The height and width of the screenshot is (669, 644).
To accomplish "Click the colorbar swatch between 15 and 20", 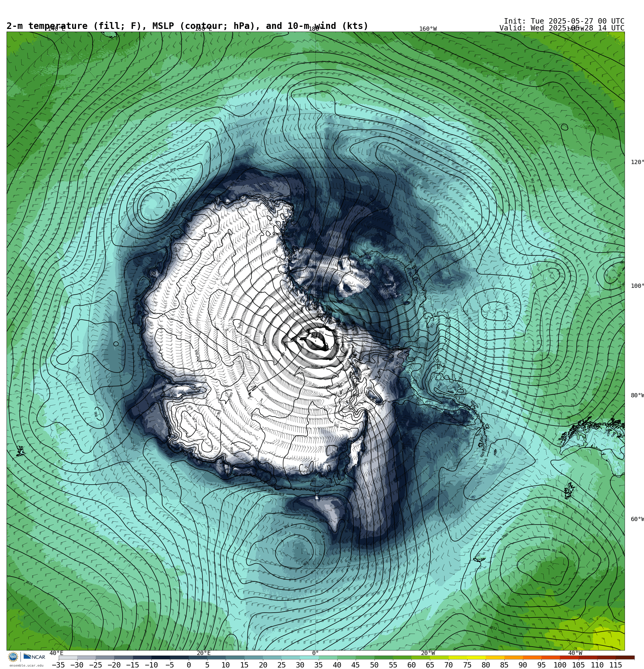I will (253, 657).
